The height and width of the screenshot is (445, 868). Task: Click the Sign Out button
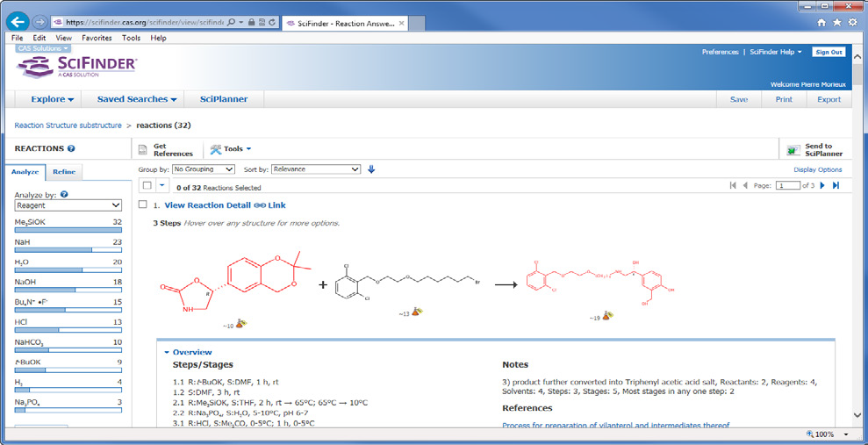click(829, 52)
